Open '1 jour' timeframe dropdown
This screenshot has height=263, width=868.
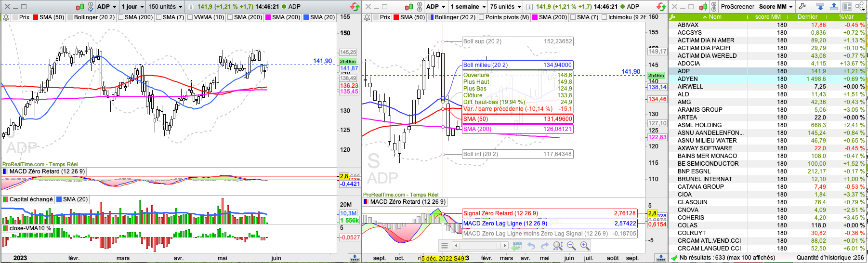[x=132, y=7]
